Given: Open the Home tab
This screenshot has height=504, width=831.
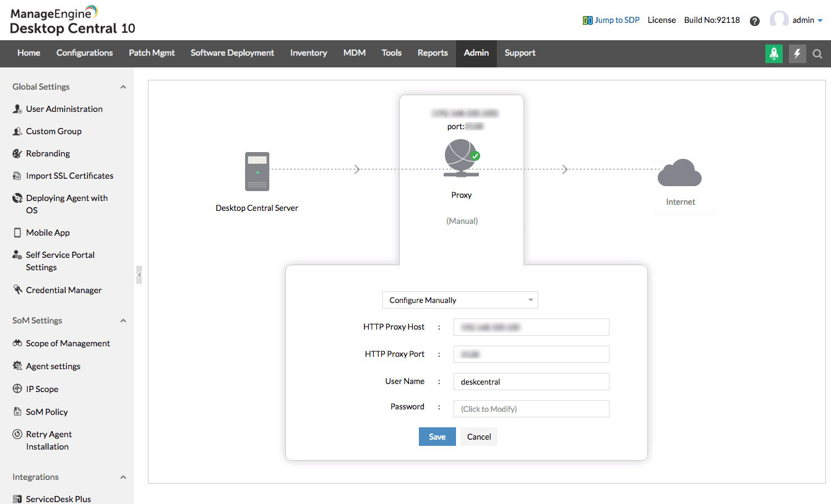Looking at the screenshot, I should pos(29,53).
